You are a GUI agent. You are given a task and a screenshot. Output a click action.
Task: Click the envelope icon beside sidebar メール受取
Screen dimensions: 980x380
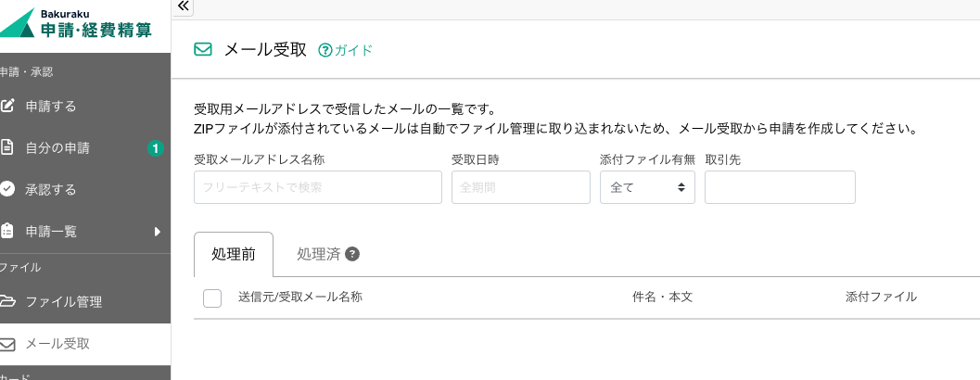pyautogui.click(x=7, y=344)
